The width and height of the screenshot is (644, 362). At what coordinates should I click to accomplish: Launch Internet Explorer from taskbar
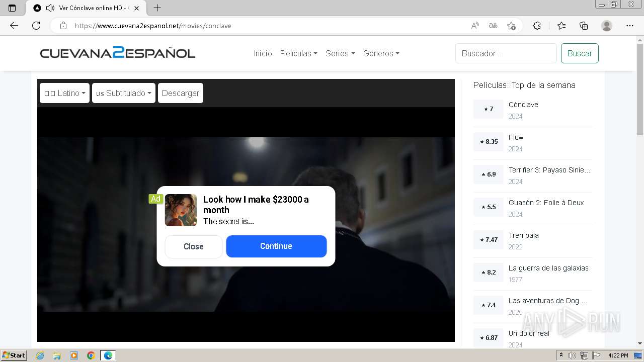(40, 355)
